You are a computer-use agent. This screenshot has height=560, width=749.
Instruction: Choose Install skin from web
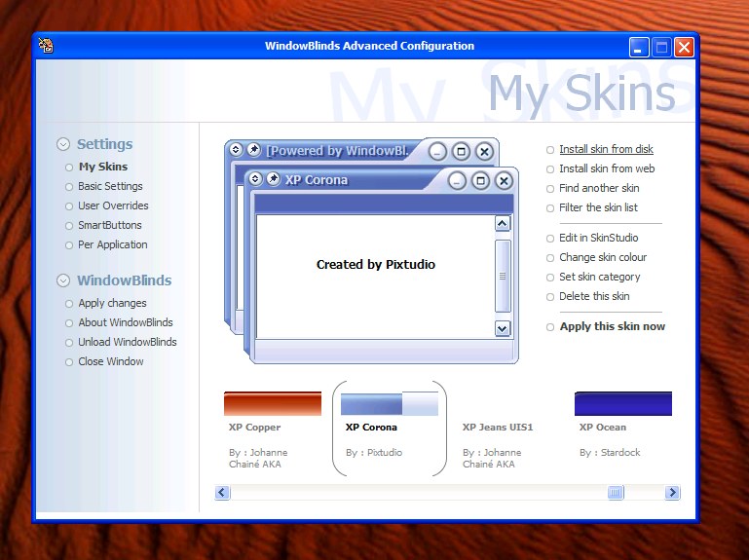(607, 168)
